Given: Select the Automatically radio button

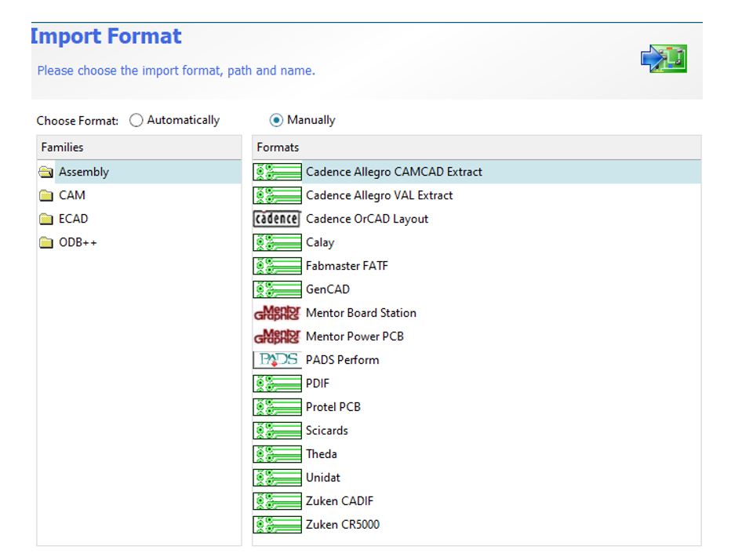Looking at the screenshot, I should click(x=136, y=119).
